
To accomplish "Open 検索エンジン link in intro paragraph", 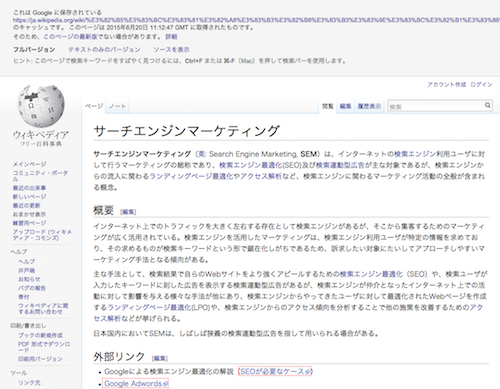I will pos(415,154).
